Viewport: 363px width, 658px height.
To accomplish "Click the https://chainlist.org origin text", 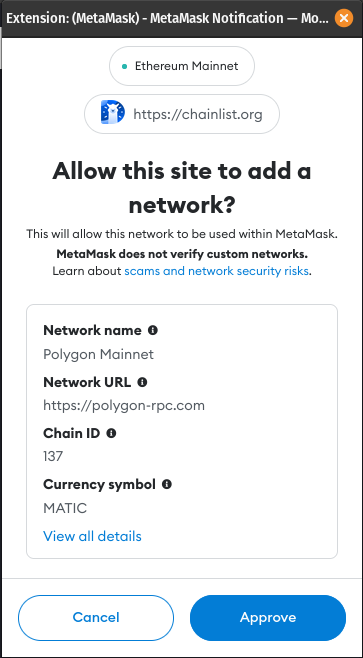I will click(198, 114).
